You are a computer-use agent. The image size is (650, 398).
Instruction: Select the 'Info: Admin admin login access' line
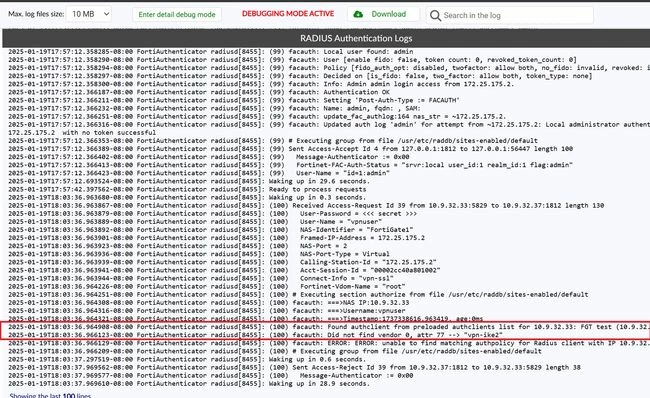(261, 84)
